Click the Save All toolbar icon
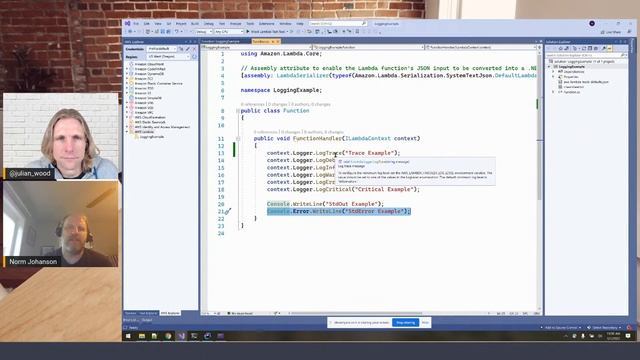 [x=168, y=31]
